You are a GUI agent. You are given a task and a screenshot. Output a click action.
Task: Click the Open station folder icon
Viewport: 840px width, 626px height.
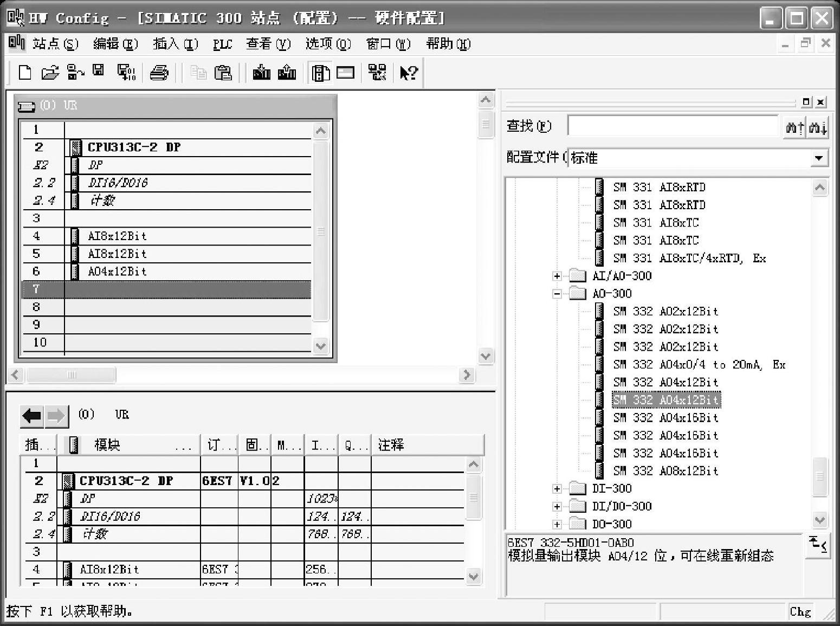(x=50, y=72)
